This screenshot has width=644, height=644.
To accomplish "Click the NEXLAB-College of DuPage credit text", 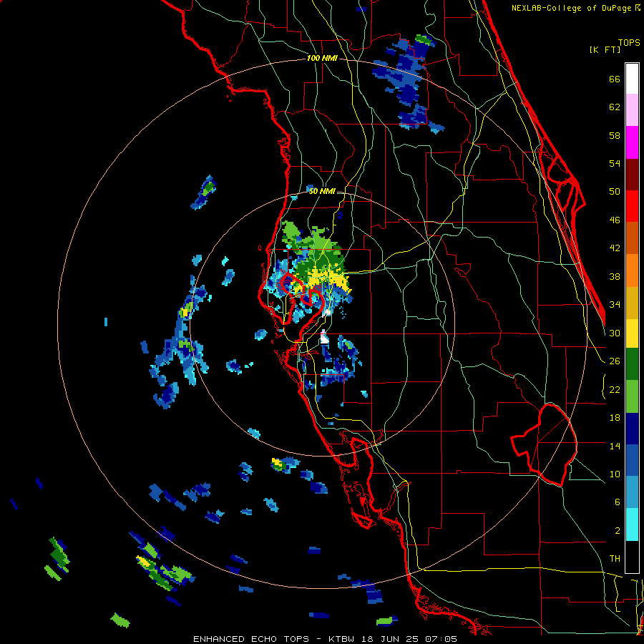I will click(572, 8).
